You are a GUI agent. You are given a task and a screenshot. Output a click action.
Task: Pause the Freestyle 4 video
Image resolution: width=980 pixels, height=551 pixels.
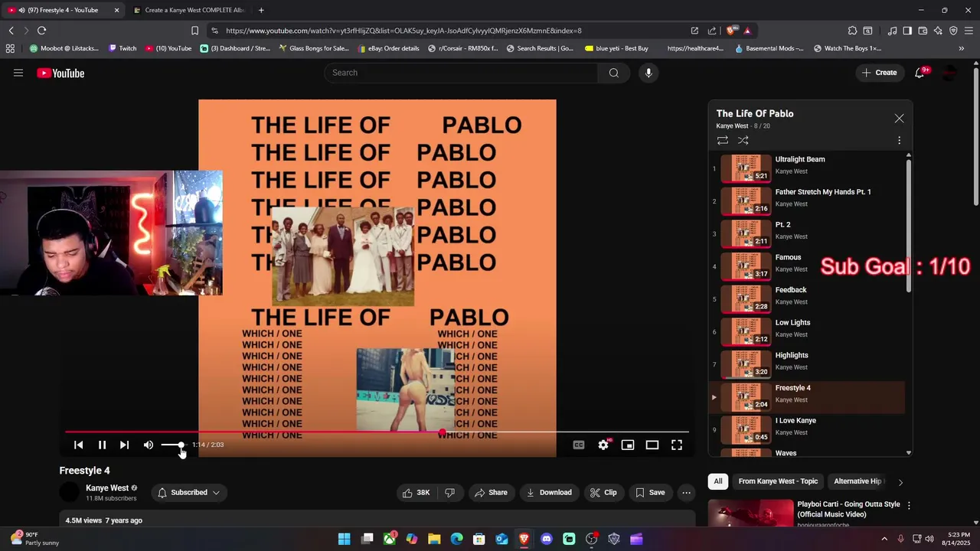click(102, 445)
